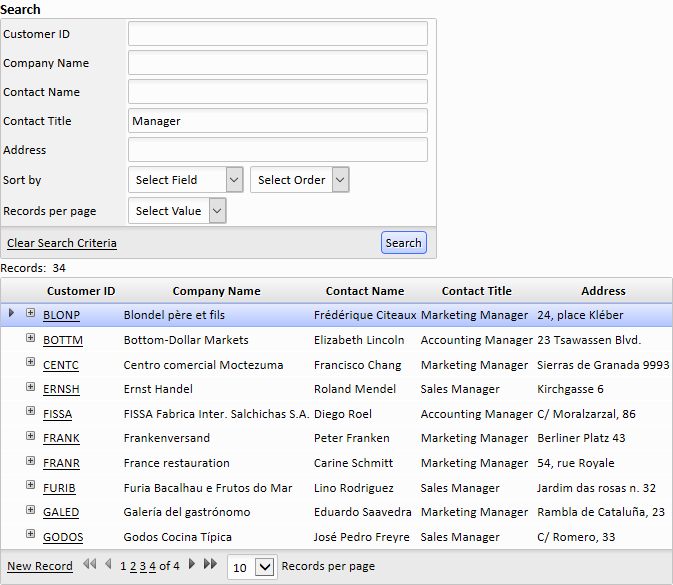Expand the FURIB row details
The height and width of the screenshot is (585, 673).
click(30, 485)
